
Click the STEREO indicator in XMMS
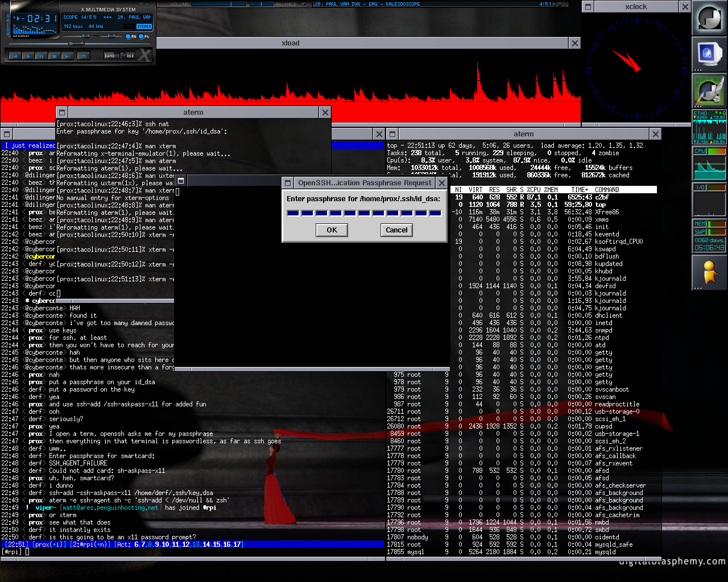coord(144,26)
